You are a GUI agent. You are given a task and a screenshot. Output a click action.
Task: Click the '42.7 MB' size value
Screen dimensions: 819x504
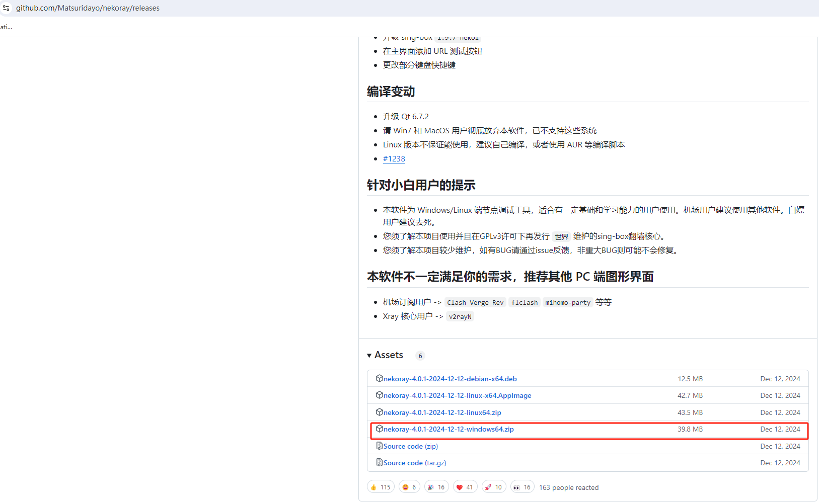[690, 395]
